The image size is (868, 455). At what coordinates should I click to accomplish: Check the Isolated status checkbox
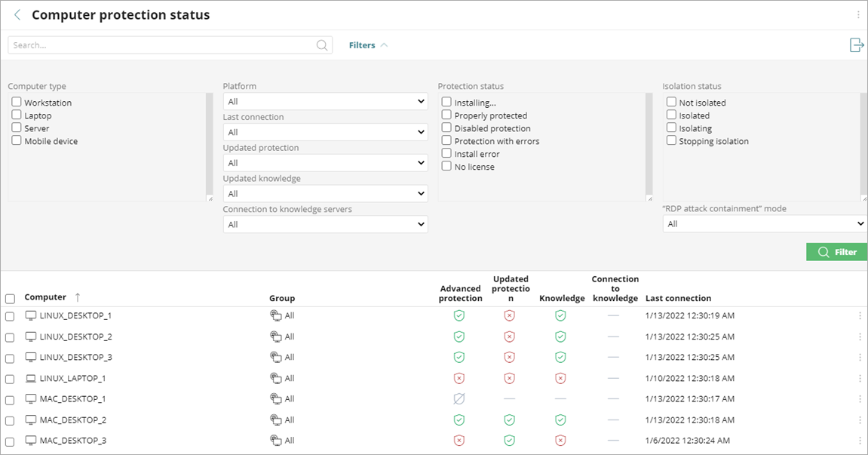pyautogui.click(x=672, y=115)
